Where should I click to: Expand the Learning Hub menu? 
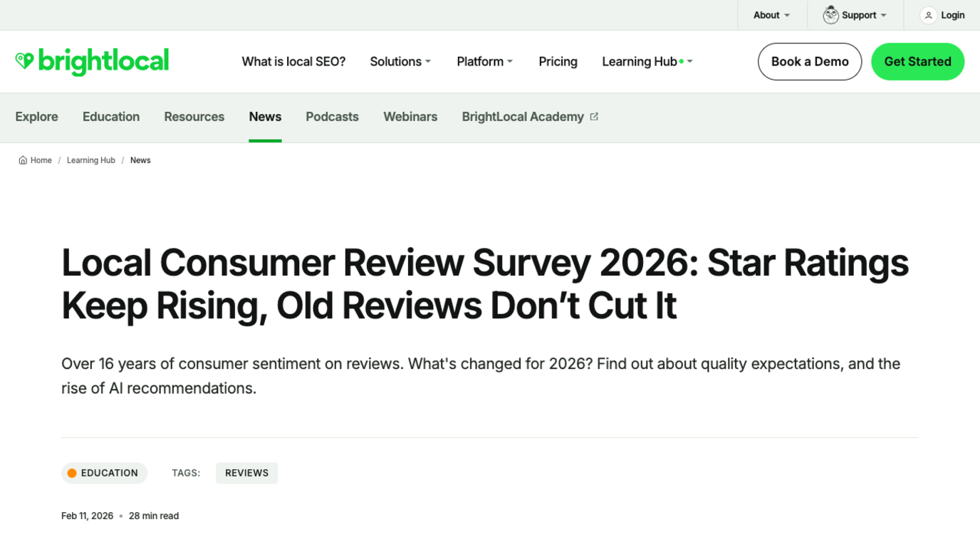[x=647, y=61]
